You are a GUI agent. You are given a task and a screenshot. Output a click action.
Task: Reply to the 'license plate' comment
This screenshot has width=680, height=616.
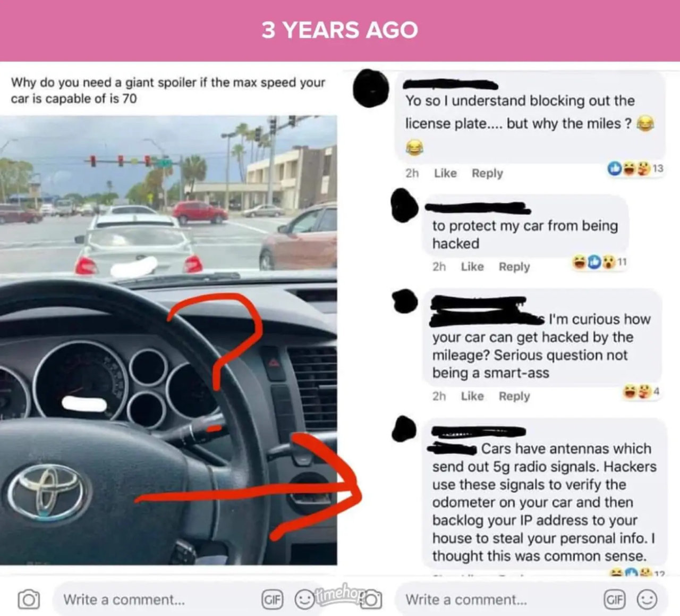(x=487, y=173)
